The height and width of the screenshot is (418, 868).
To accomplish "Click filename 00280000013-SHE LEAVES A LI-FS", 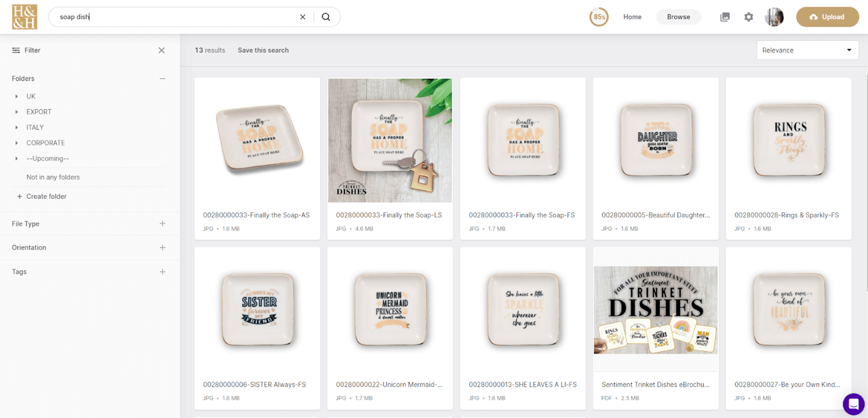I will pyautogui.click(x=523, y=385).
